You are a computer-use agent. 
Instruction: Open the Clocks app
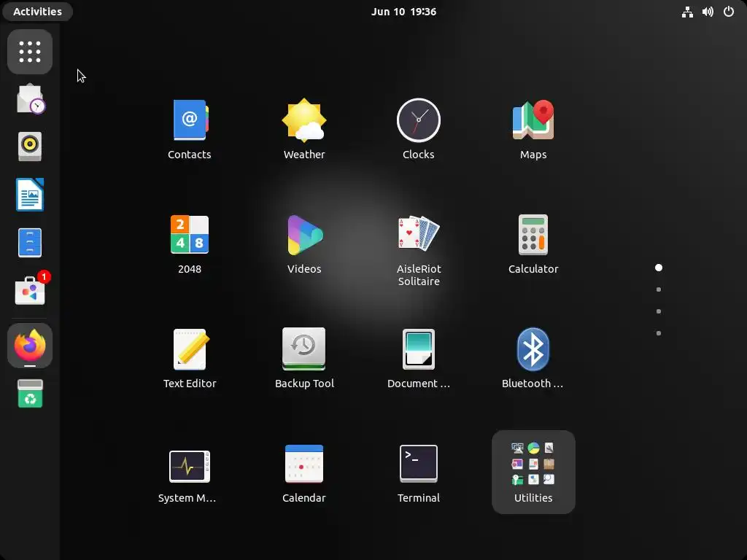(x=418, y=128)
